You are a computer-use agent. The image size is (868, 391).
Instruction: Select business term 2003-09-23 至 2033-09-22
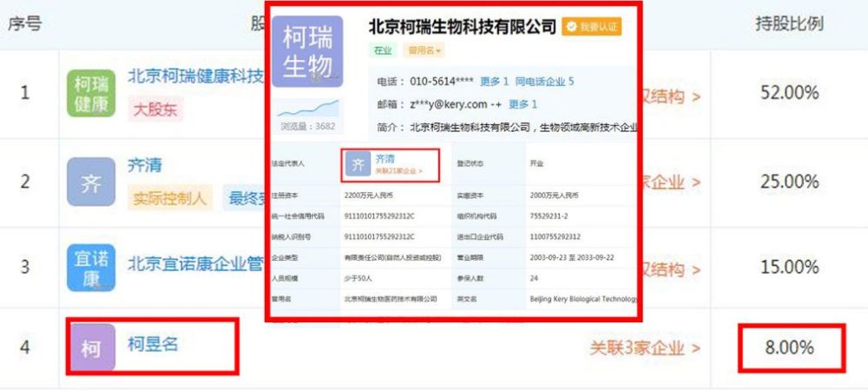[572, 258]
